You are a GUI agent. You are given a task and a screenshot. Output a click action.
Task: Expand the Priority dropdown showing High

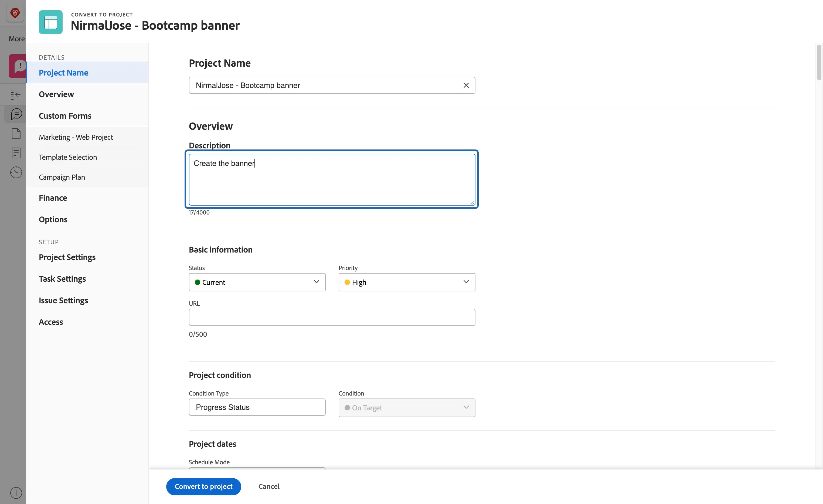coord(406,282)
